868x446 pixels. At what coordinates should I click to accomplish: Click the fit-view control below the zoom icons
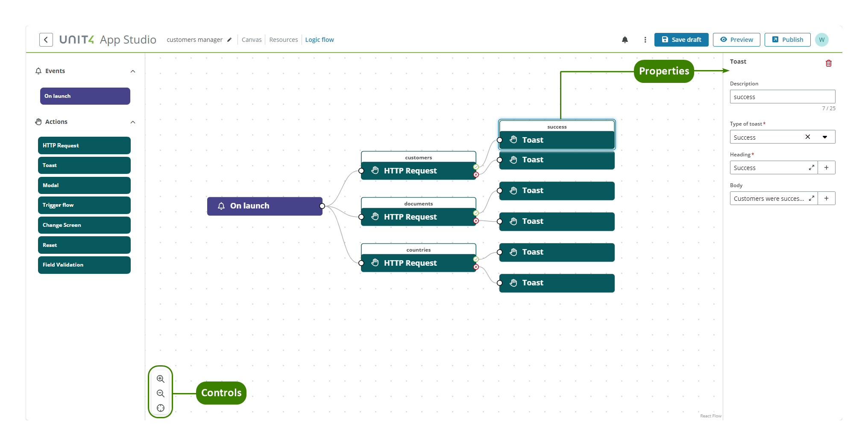(160, 408)
